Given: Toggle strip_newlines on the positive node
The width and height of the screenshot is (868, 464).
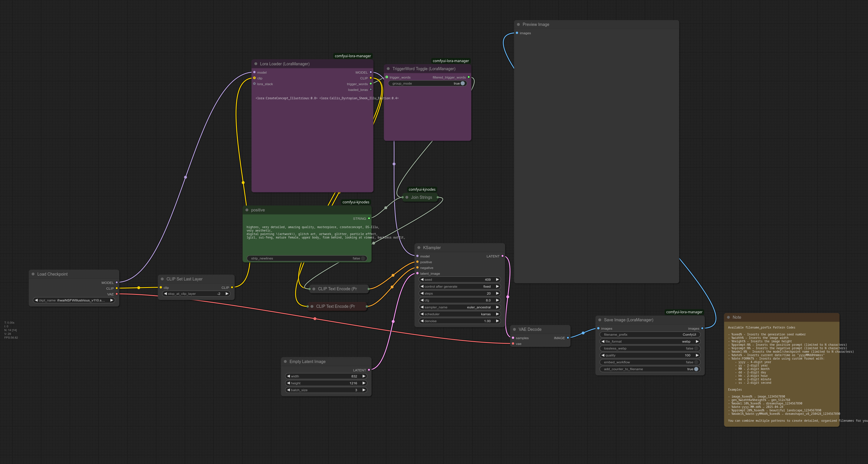Looking at the screenshot, I should click(363, 258).
